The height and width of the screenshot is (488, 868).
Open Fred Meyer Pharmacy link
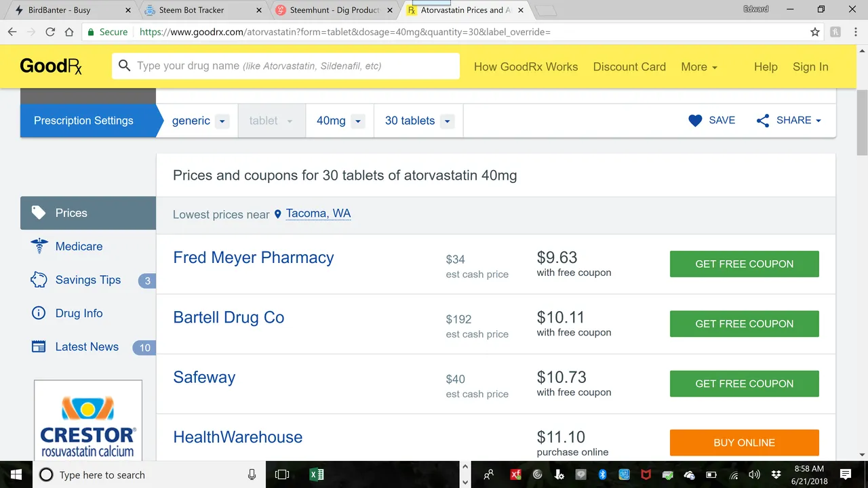[x=254, y=258]
